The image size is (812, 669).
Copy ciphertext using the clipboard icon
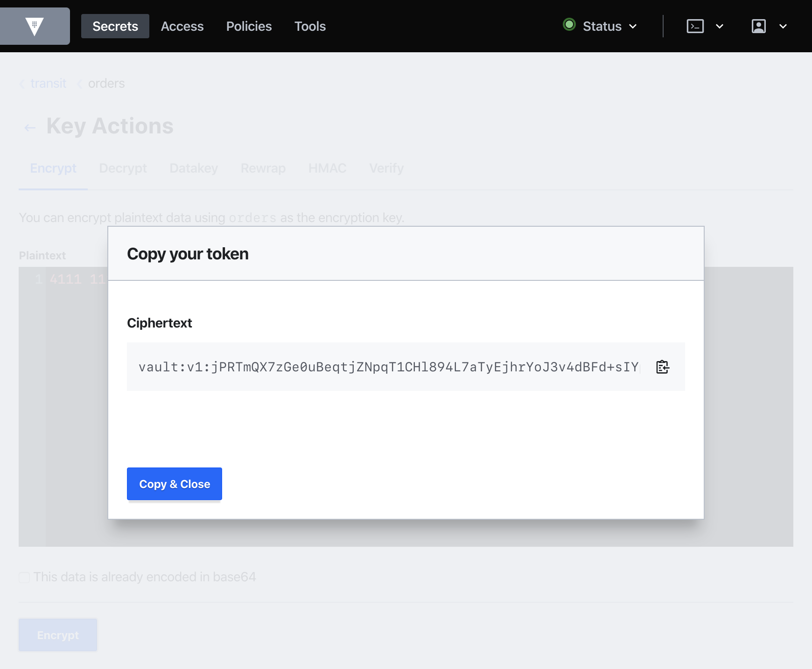(x=662, y=367)
